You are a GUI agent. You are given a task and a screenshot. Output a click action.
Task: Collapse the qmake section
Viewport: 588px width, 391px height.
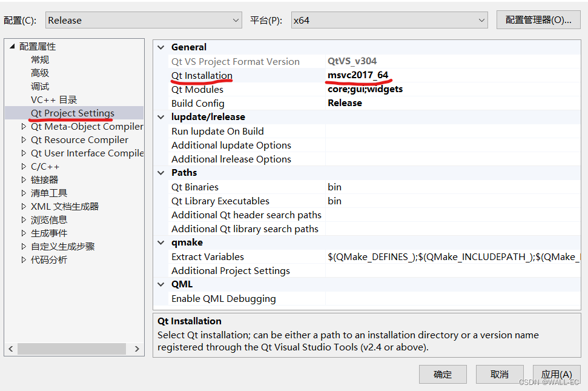click(x=161, y=242)
